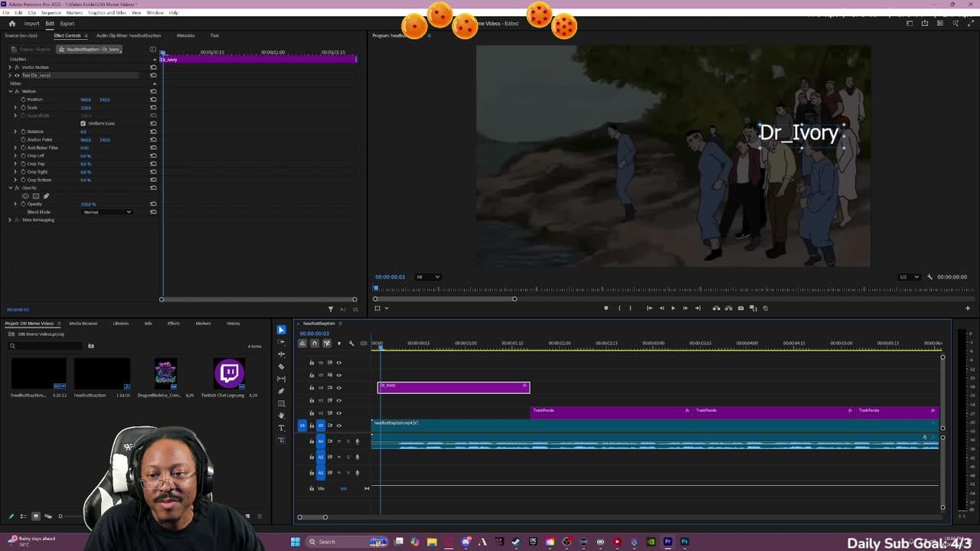Select the Type tool
The height and width of the screenshot is (551, 980).
click(281, 428)
